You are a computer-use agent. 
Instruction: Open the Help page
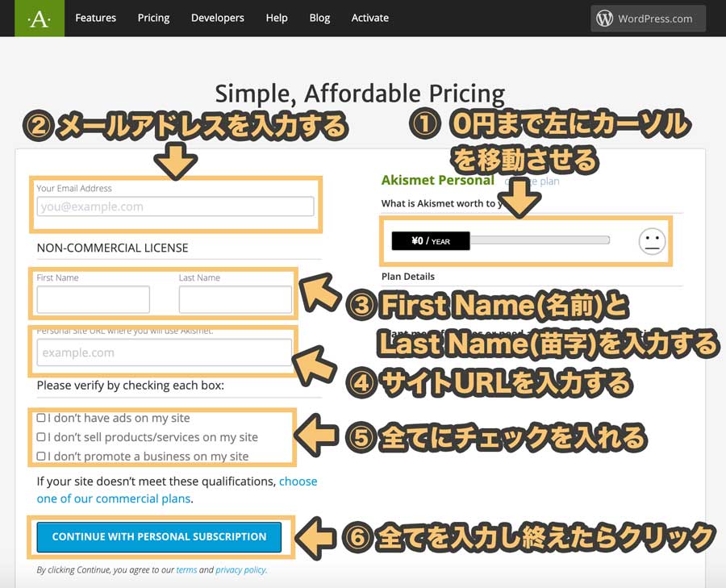[277, 18]
